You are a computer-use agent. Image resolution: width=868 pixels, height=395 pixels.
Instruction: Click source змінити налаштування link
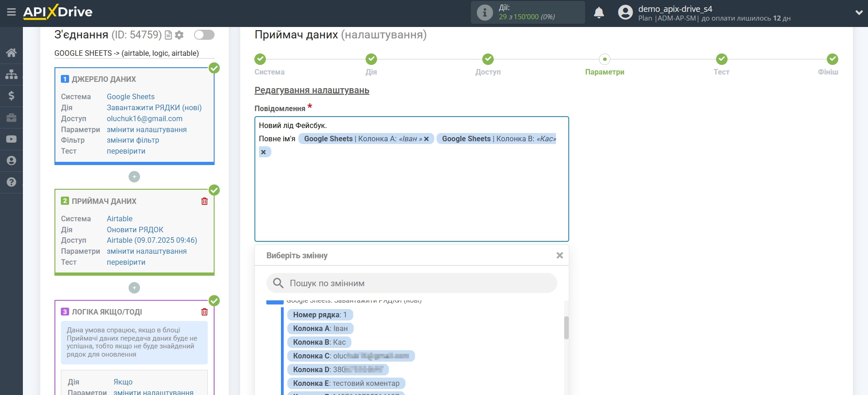coord(146,129)
